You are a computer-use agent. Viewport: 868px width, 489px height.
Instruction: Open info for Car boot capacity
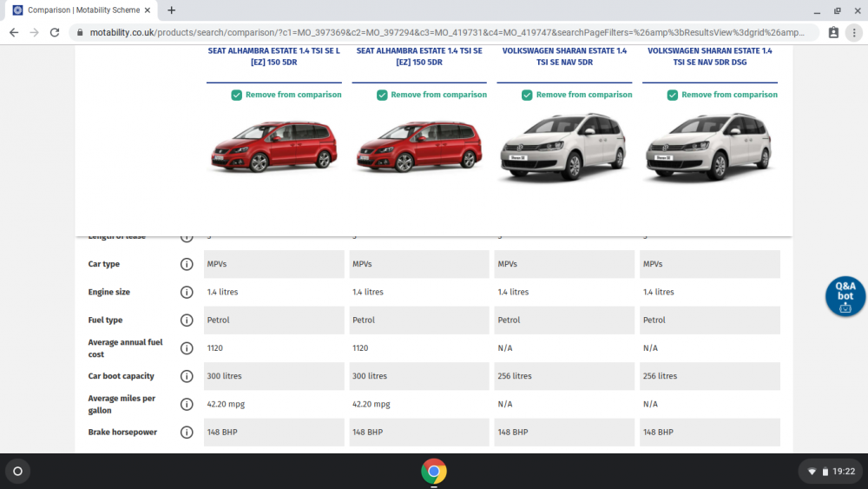click(187, 376)
